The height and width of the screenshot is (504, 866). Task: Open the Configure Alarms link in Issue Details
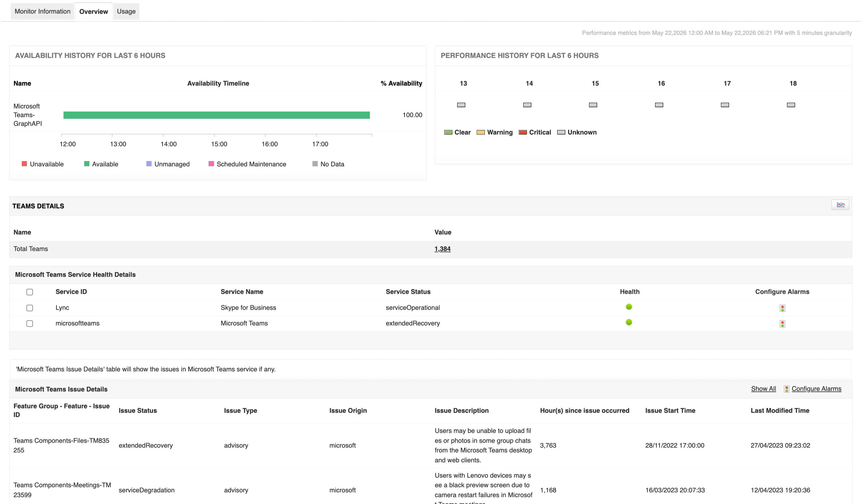point(816,389)
